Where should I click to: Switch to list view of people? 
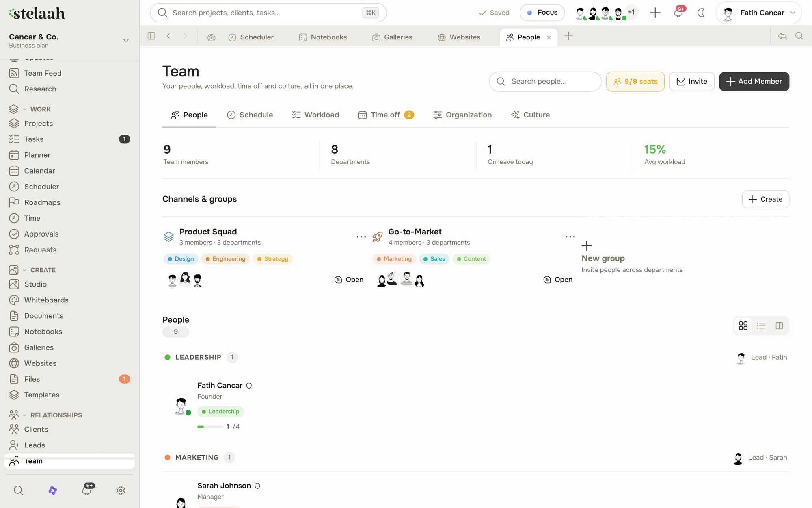(761, 326)
